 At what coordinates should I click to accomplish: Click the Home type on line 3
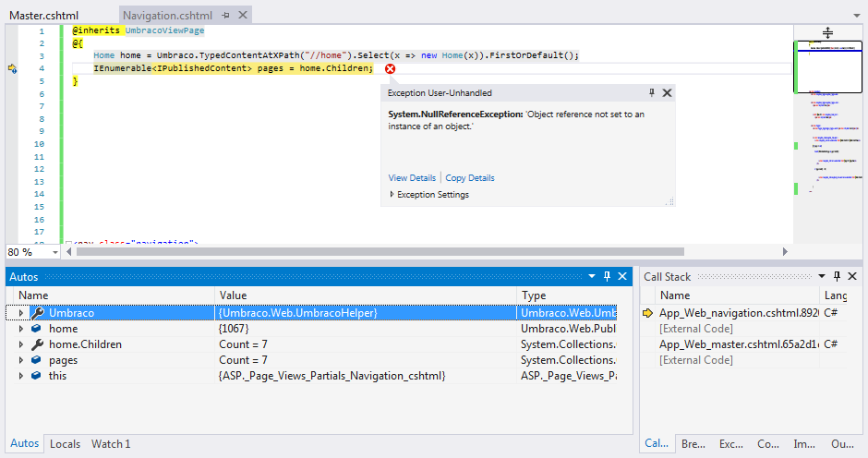[103, 55]
